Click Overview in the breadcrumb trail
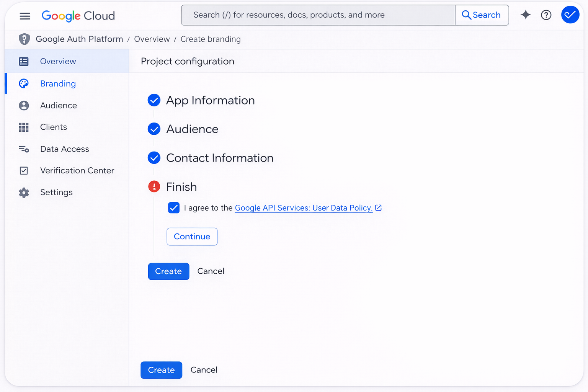The width and height of the screenshot is (588, 392). click(152, 39)
